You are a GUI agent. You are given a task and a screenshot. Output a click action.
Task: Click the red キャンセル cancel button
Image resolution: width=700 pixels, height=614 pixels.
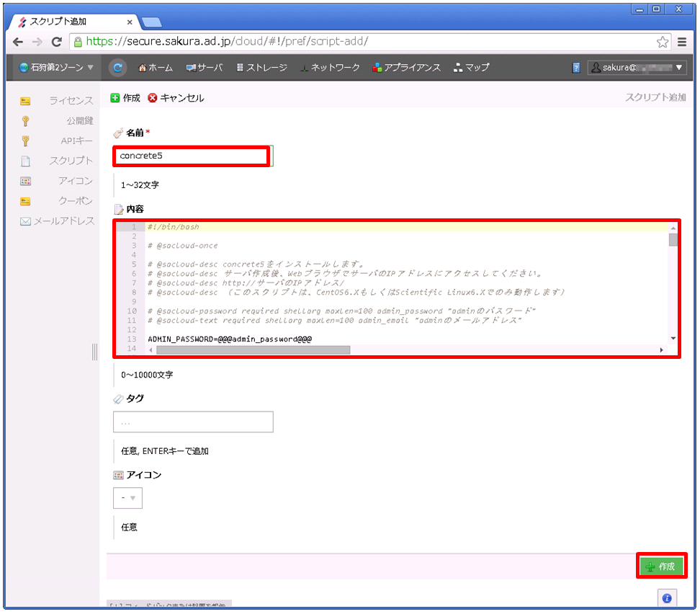tap(176, 98)
